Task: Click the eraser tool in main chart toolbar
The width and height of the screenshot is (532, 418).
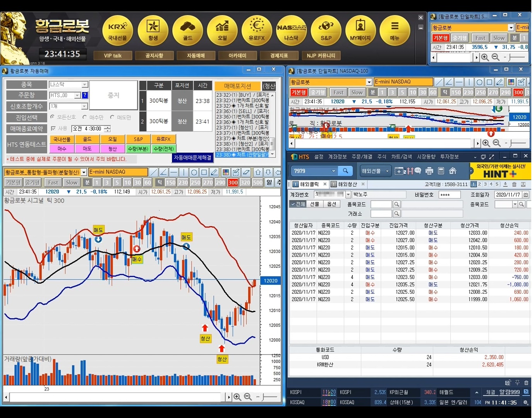Action: pos(246,172)
